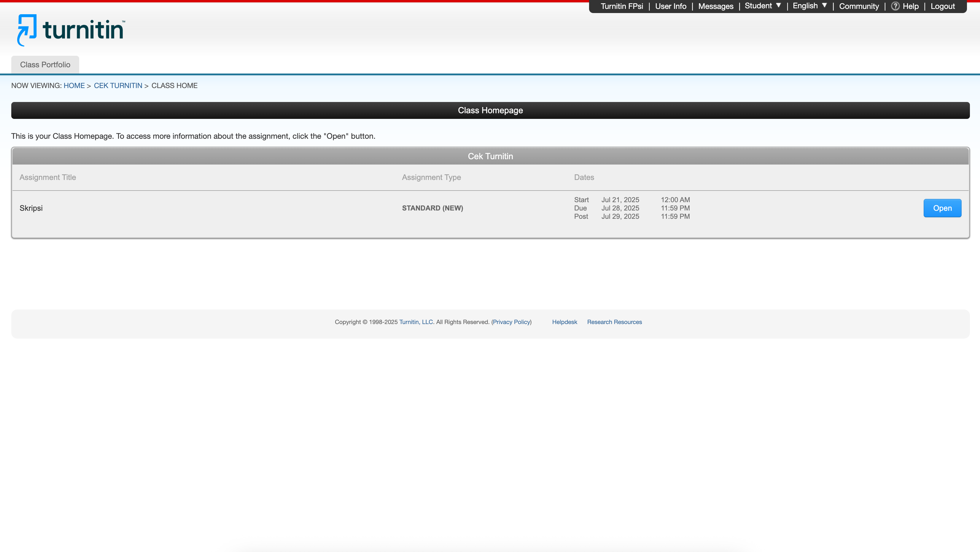Click the Dates column header
This screenshot has width=980, height=552.
(x=584, y=177)
